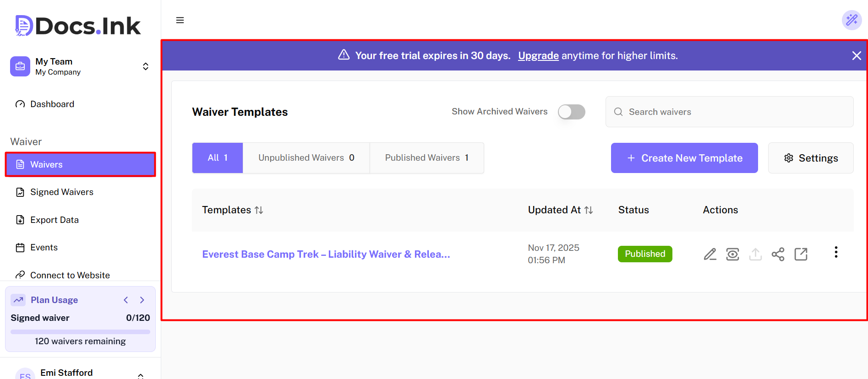The width and height of the screenshot is (868, 379).
Task: Sort table by Updated At column
Action: point(589,210)
